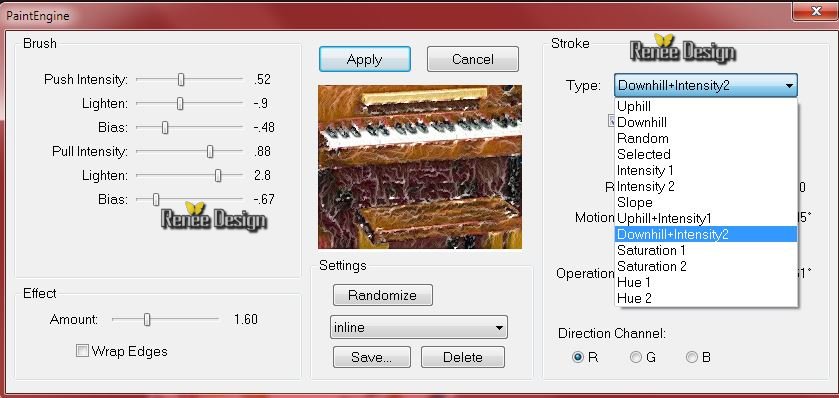Close the PaintEngine dialog window
The image size is (839, 398).
pyautogui.click(x=814, y=11)
